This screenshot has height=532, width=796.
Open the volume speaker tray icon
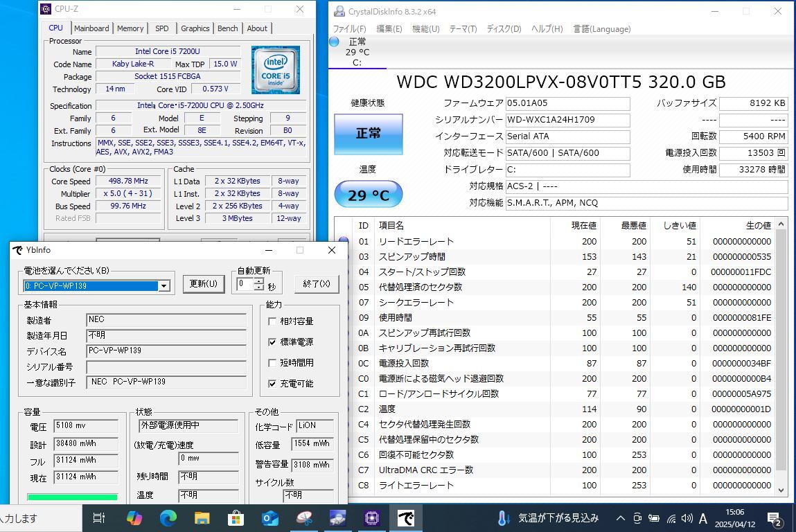point(687,518)
